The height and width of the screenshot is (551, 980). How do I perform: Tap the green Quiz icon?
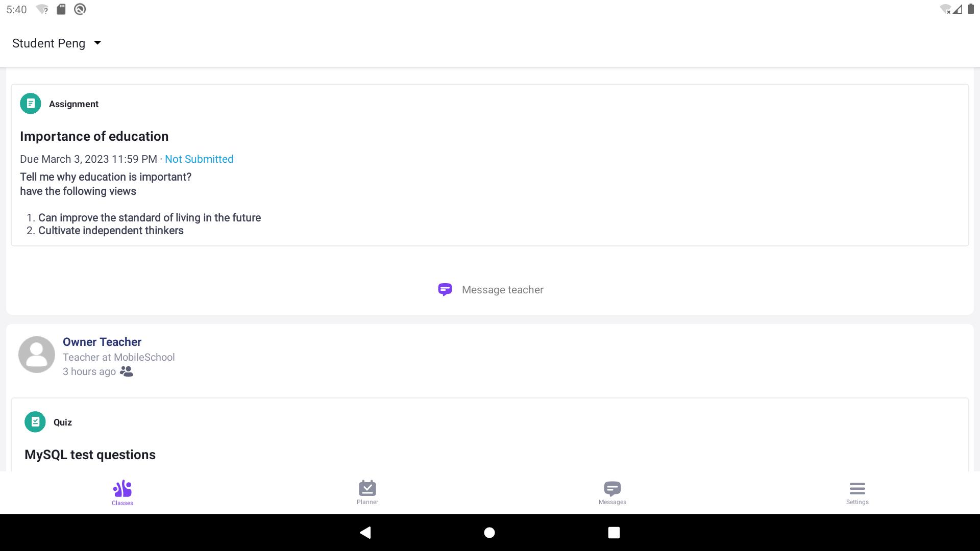(35, 422)
